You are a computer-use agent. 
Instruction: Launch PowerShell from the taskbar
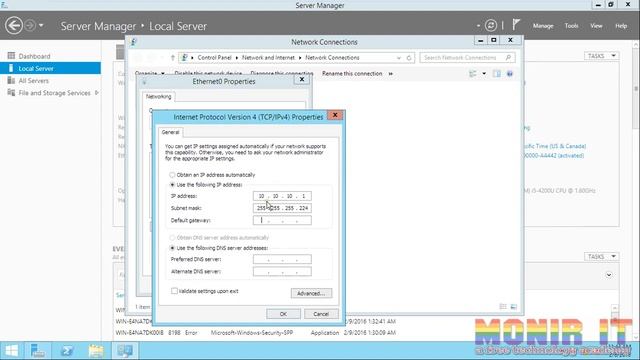(x=67, y=351)
